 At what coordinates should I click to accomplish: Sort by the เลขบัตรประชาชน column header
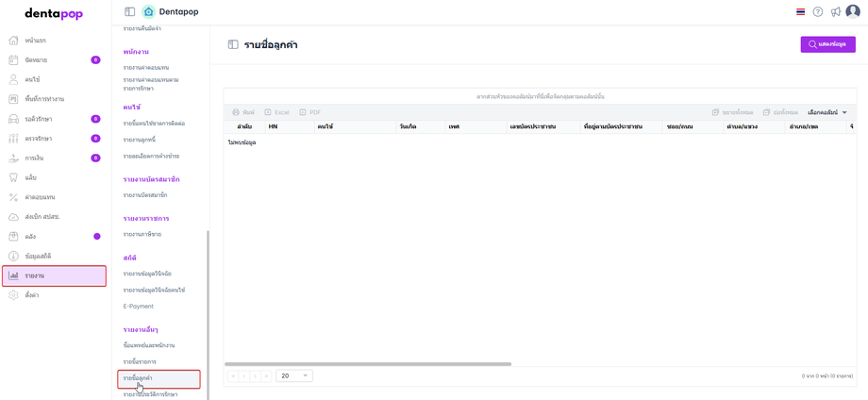[542, 126]
